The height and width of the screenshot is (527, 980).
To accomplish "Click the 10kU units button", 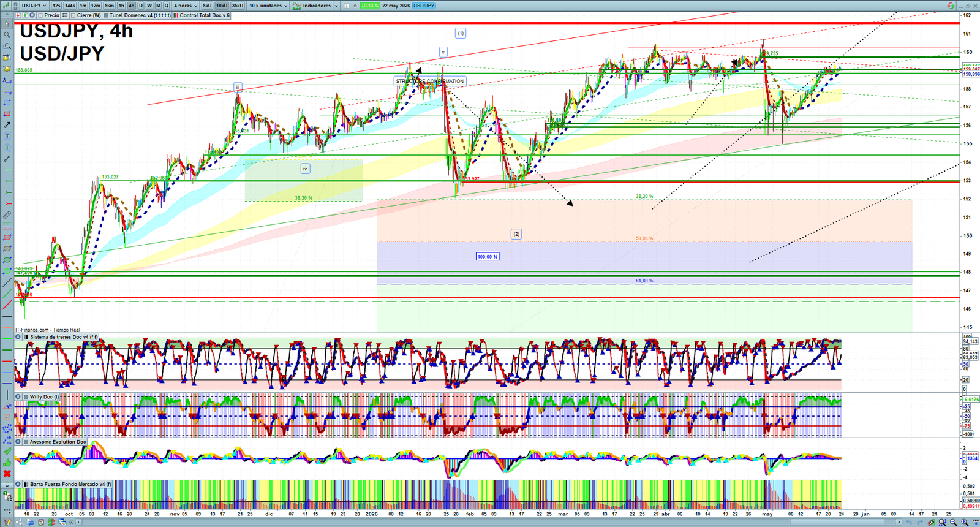I will [x=222, y=6].
